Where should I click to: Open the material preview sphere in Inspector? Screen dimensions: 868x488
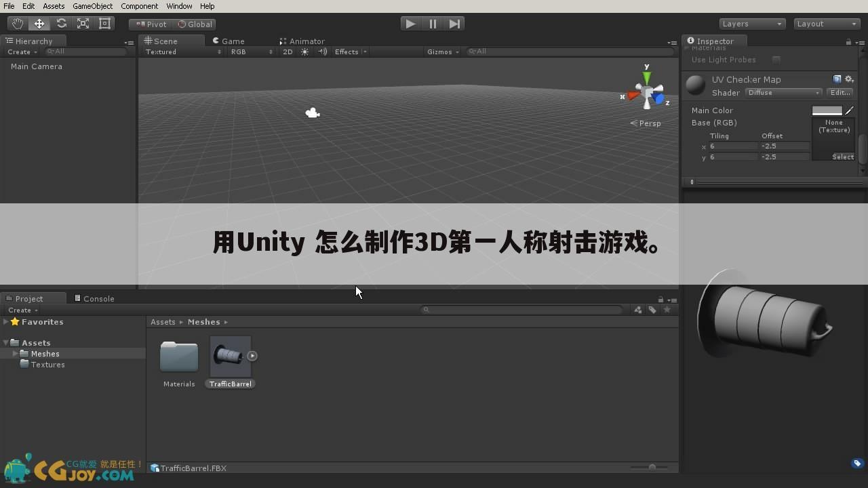pyautogui.click(x=694, y=85)
